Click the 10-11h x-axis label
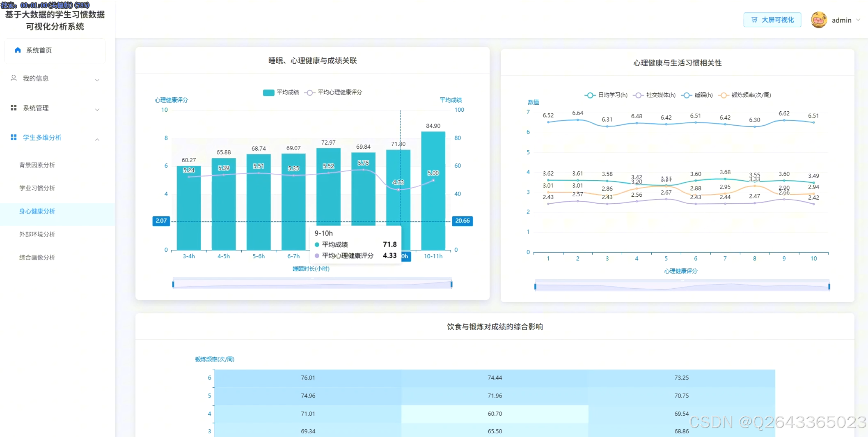Screen dimensions: 868x437 pyautogui.click(x=433, y=256)
